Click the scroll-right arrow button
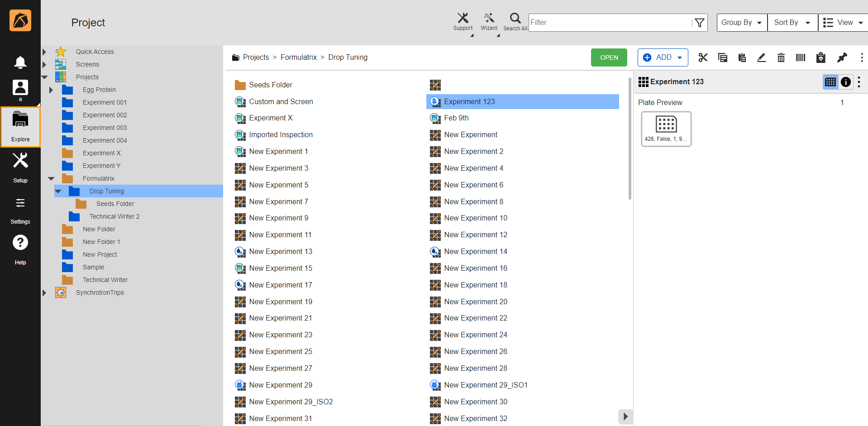 (625, 416)
